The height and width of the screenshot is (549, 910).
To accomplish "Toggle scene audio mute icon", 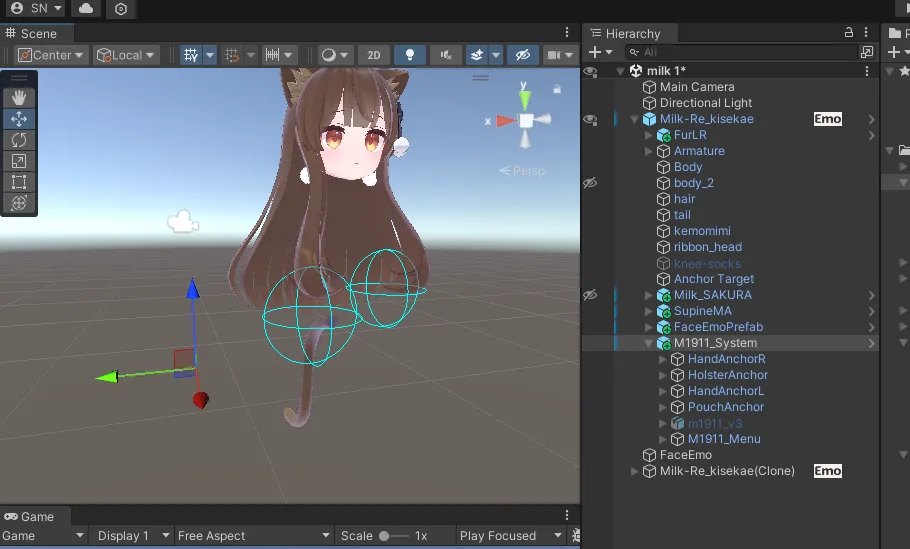I will pos(446,55).
